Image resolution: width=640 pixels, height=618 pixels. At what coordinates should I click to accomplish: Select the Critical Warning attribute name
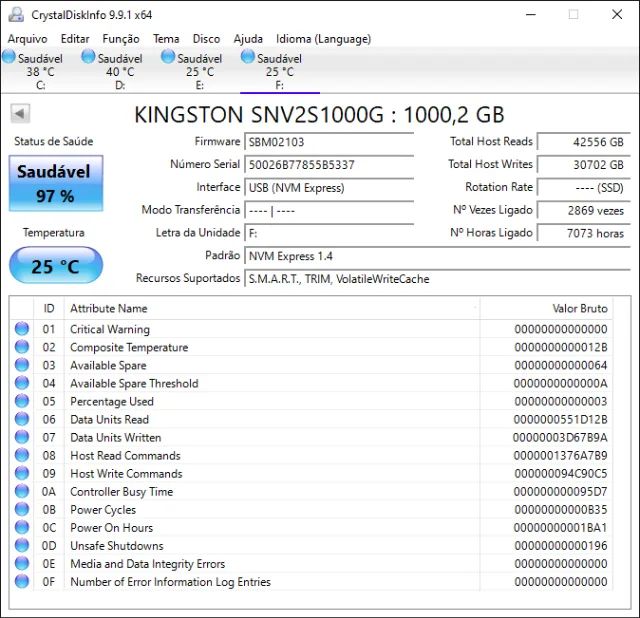coord(110,329)
